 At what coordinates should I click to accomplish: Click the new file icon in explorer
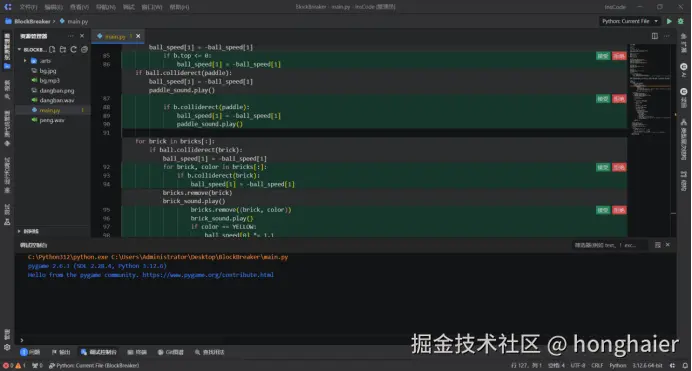tap(52, 49)
